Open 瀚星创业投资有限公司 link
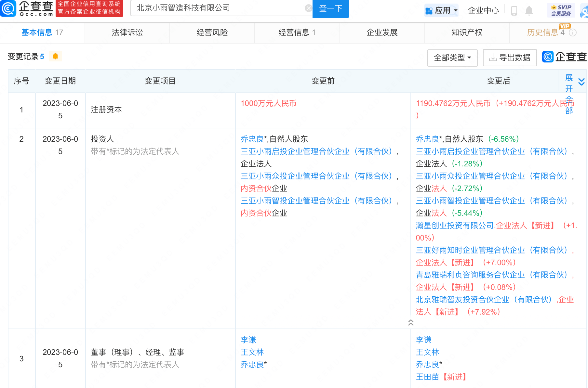This screenshot has height=388, width=588. 455,226
